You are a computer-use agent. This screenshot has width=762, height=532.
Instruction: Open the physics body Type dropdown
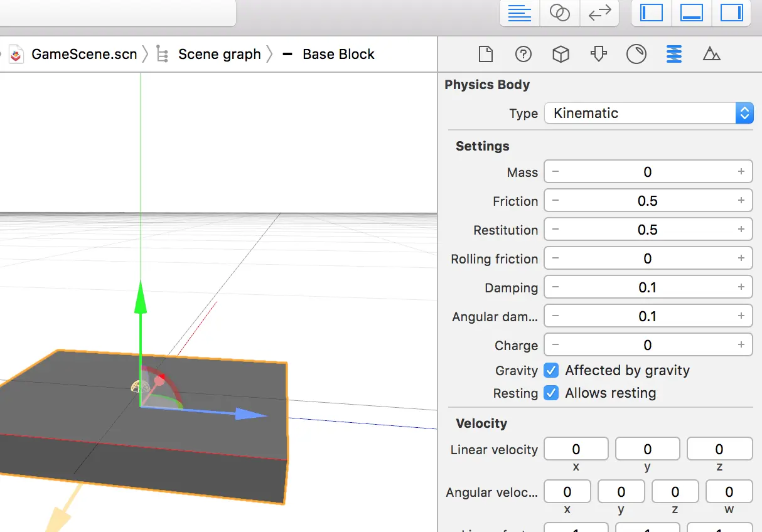[648, 114]
